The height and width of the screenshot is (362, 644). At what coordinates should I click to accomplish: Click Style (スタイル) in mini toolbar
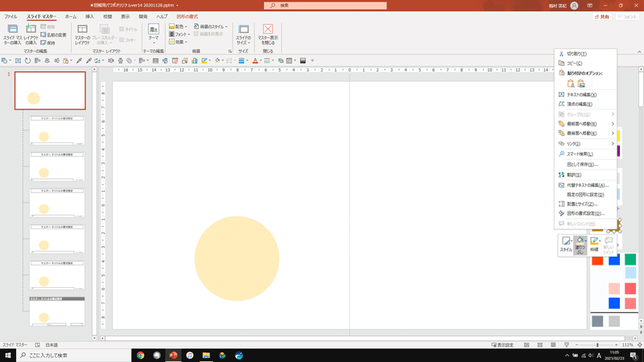pos(566,245)
